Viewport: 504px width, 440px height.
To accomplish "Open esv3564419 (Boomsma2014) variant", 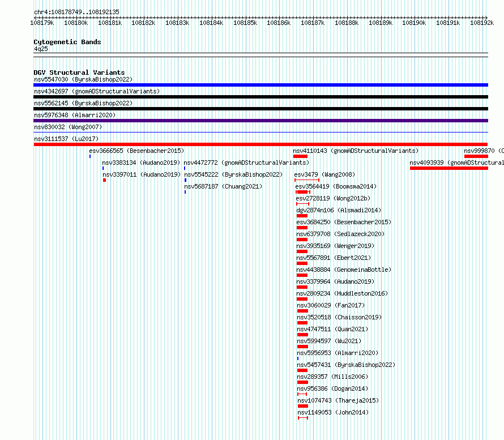I will click(336, 186).
